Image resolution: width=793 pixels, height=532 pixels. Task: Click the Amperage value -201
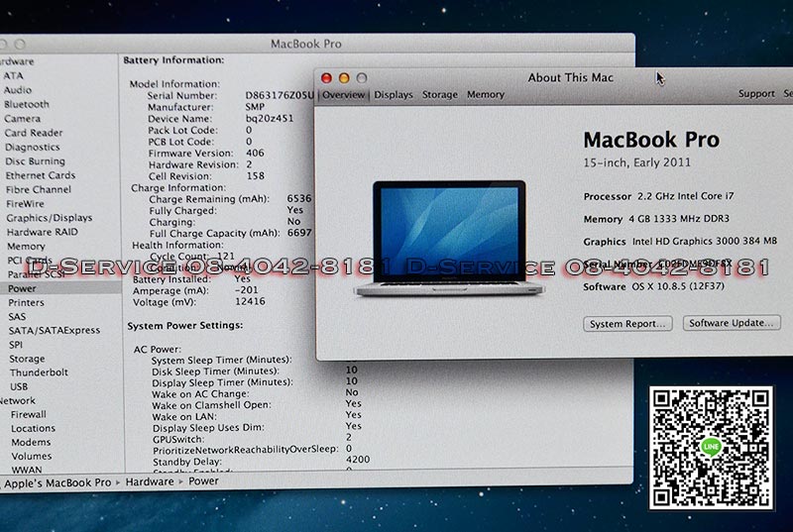click(247, 290)
